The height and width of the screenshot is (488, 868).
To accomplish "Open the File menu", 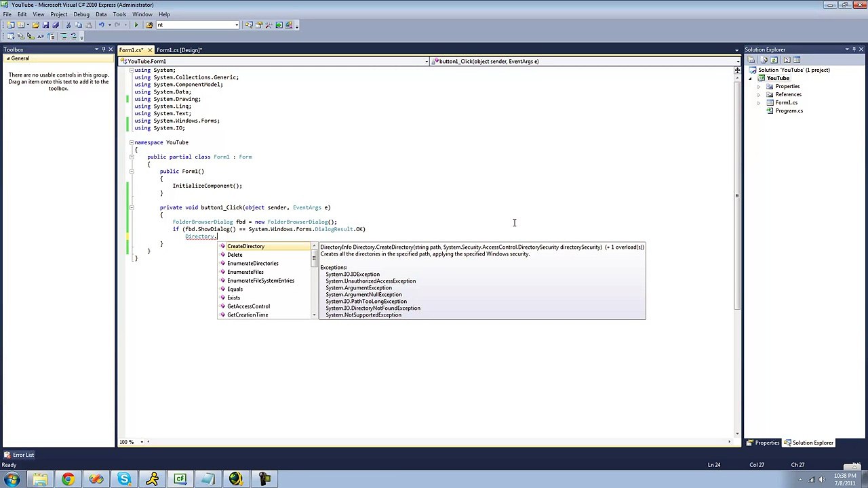I will coord(7,14).
